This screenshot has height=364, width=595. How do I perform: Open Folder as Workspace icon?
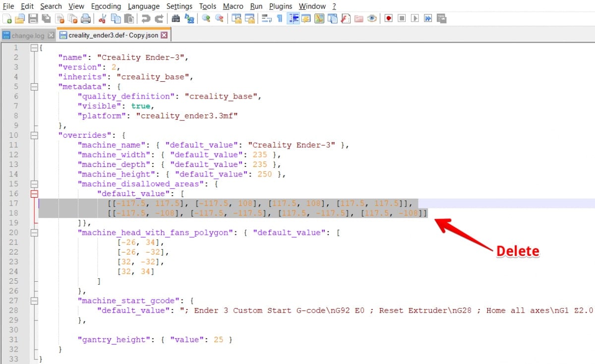358,19
